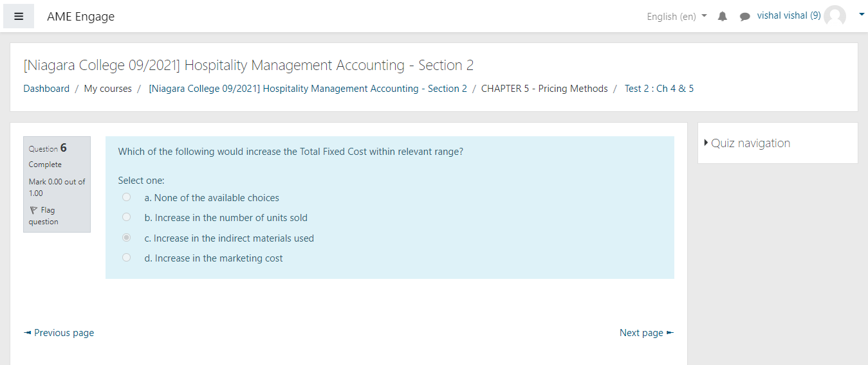Click the 'Complete' status text
The width and height of the screenshot is (868, 365).
(x=45, y=165)
